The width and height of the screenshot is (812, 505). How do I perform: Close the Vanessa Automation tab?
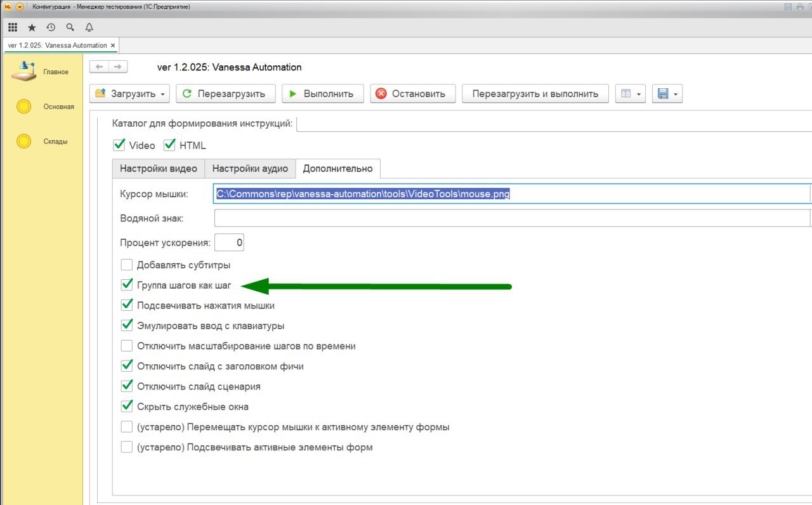[113, 46]
